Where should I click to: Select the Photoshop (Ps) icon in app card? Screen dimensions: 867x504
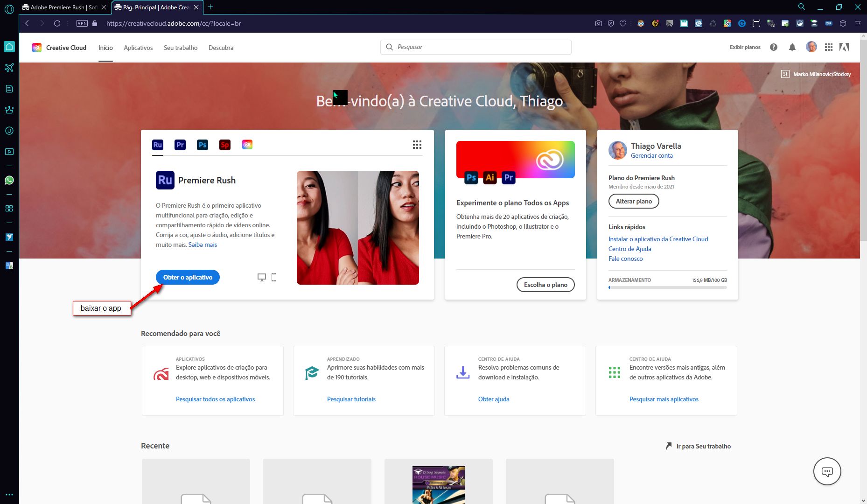(203, 145)
